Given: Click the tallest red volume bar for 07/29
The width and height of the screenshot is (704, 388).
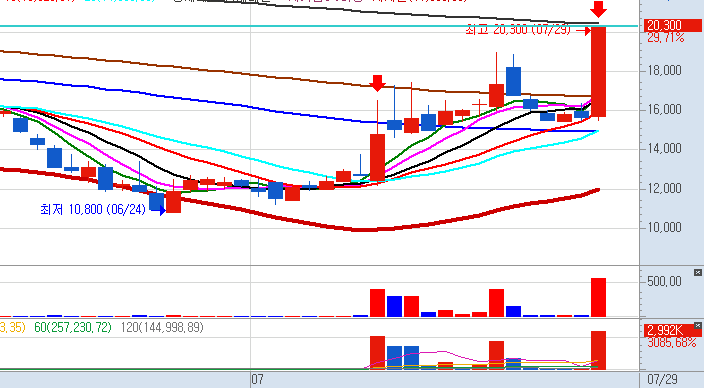Looking at the screenshot, I should 598,350.
